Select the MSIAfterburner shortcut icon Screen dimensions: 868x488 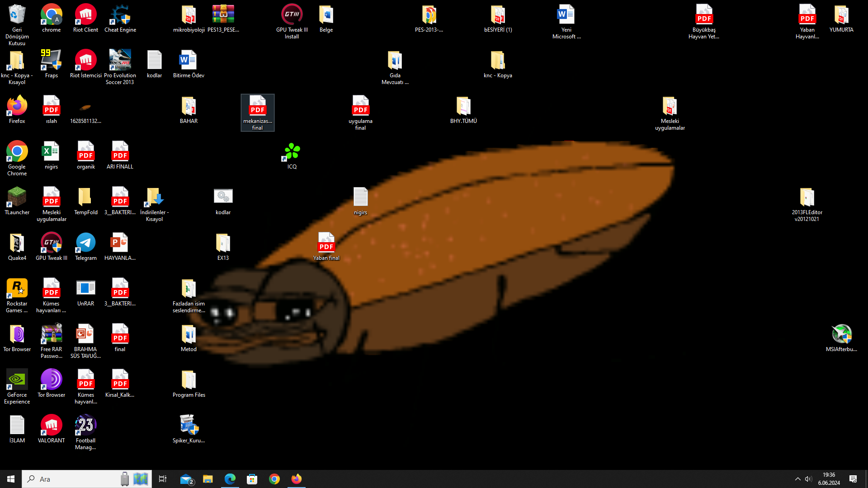click(x=841, y=338)
